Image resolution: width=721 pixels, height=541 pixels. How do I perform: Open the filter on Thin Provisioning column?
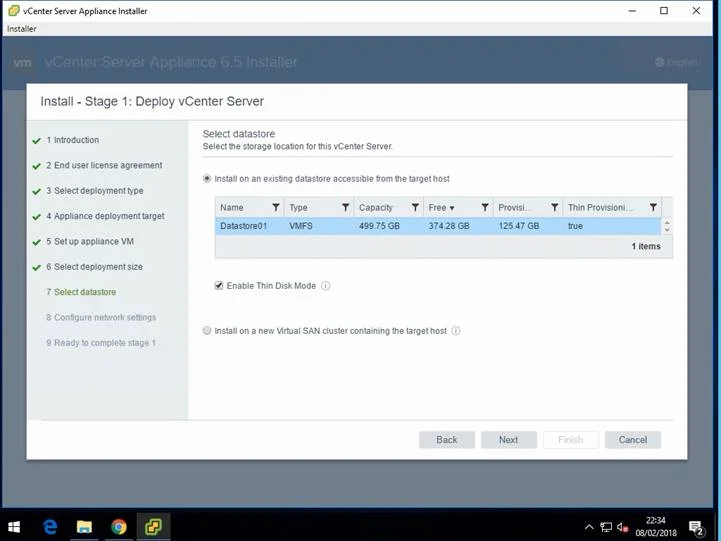pos(653,207)
